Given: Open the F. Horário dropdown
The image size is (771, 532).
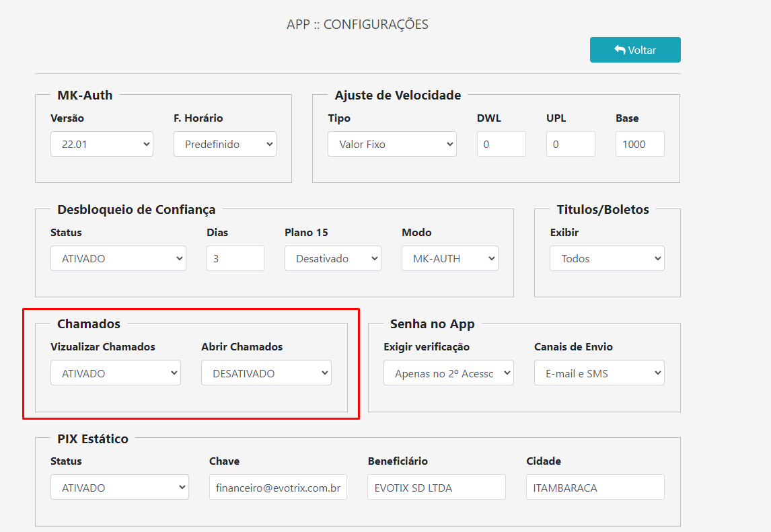Looking at the screenshot, I should coord(225,143).
